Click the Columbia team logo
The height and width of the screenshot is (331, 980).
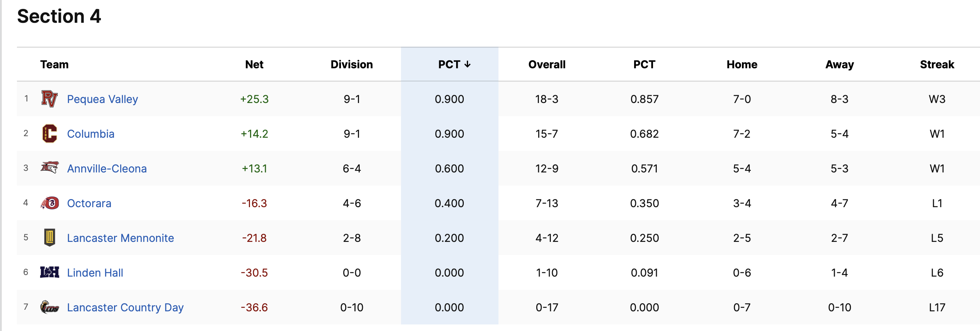[49, 133]
